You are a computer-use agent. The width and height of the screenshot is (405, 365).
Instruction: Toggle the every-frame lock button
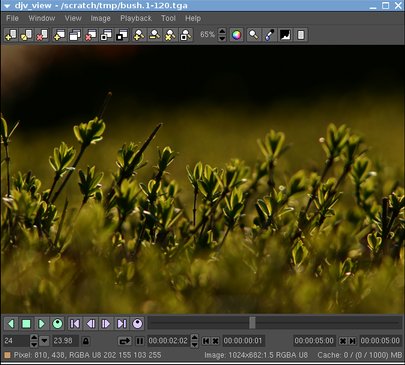86,341
